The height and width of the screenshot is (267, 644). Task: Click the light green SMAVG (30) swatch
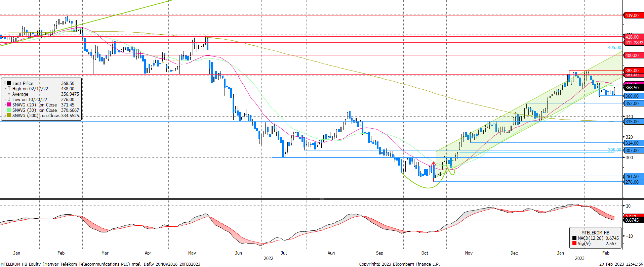9,110
